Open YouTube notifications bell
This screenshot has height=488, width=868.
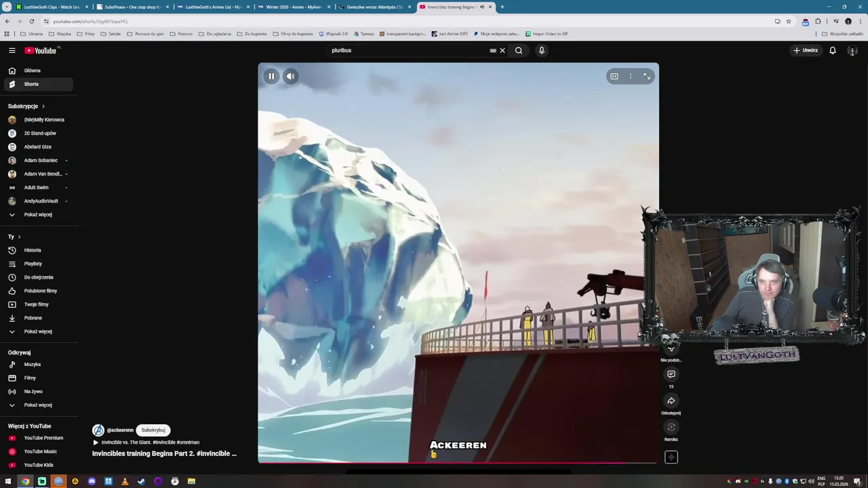(x=833, y=50)
